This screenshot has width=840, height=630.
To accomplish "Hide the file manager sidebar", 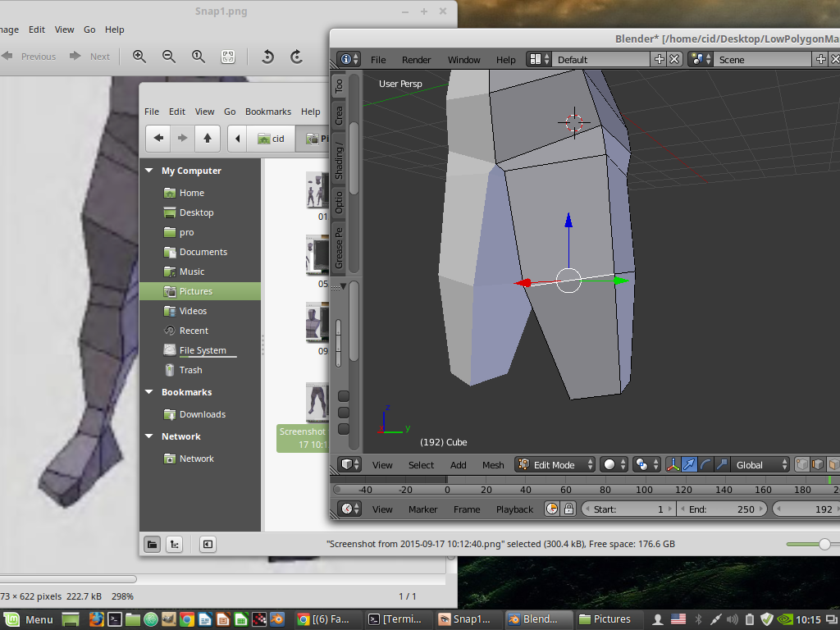I will pyautogui.click(x=208, y=545).
